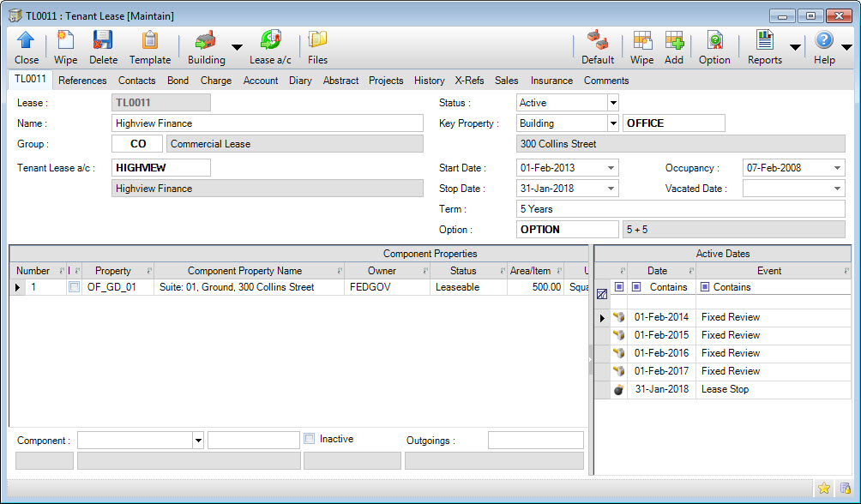Image resolution: width=861 pixels, height=504 pixels.
Task: Click the Name field containing Highview Finance
Action: click(268, 123)
